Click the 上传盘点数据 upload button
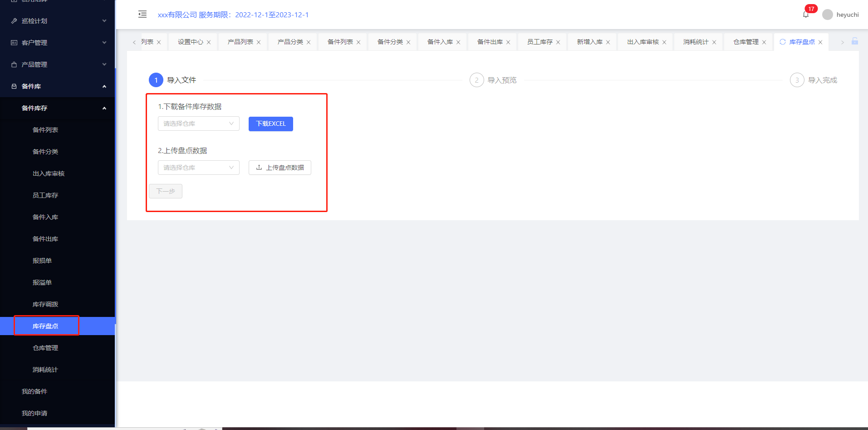 tap(280, 168)
